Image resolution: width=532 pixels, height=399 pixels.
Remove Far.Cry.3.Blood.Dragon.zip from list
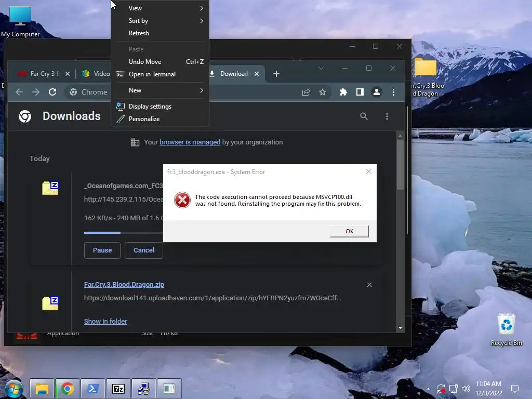point(369,285)
